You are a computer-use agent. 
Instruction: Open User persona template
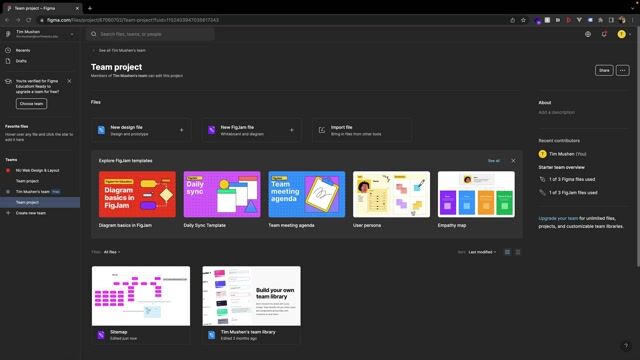391,194
